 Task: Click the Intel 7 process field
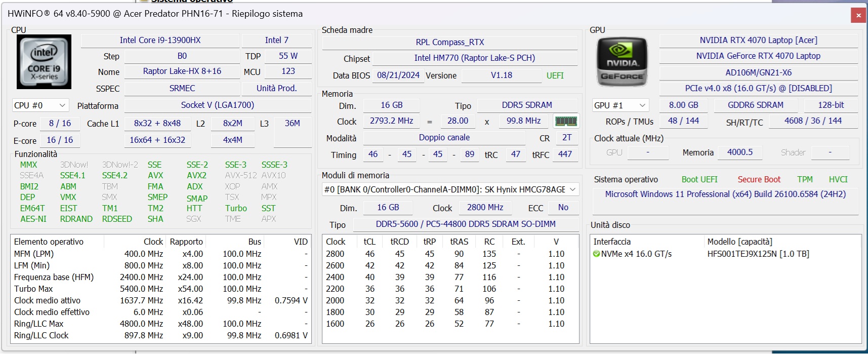point(276,41)
